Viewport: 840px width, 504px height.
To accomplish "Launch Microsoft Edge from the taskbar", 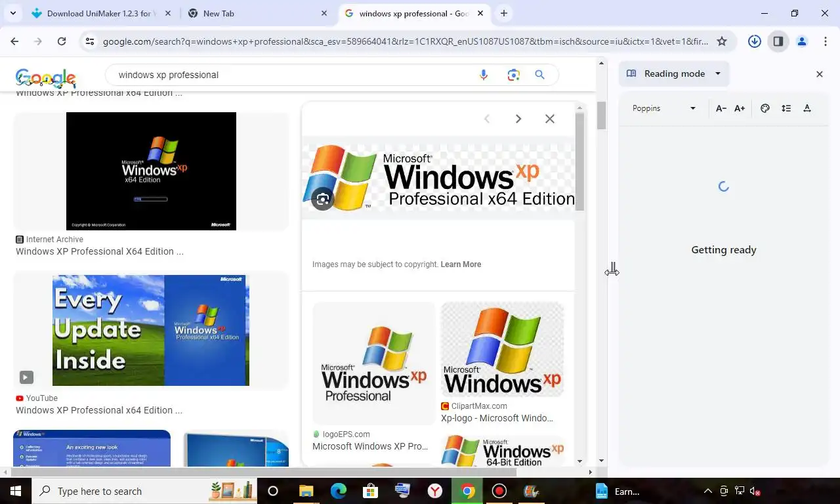I will coord(339,491).
